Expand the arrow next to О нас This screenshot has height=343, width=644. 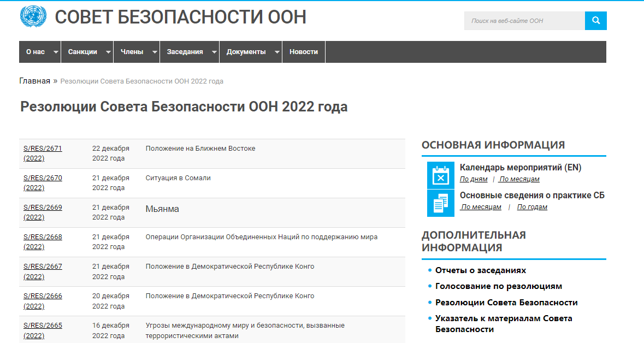56,52
